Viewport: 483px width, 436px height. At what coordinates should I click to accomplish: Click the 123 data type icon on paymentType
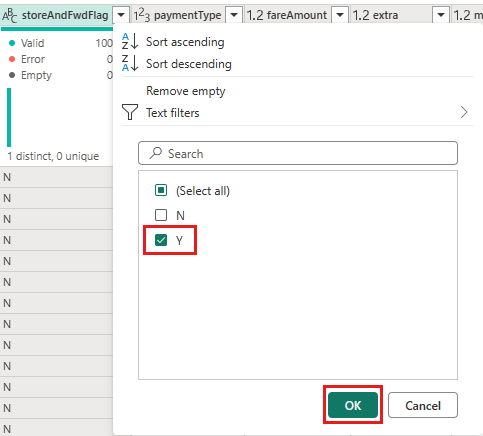tap(142, 15)
